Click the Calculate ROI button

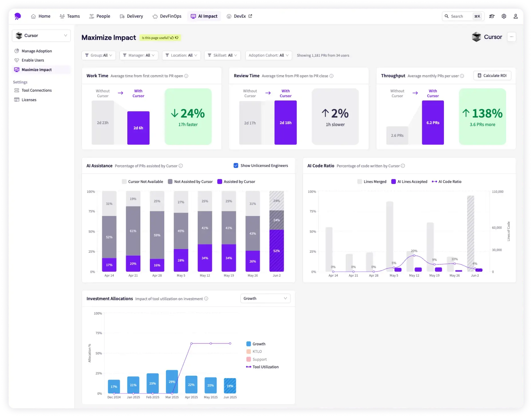pos(492,76)
